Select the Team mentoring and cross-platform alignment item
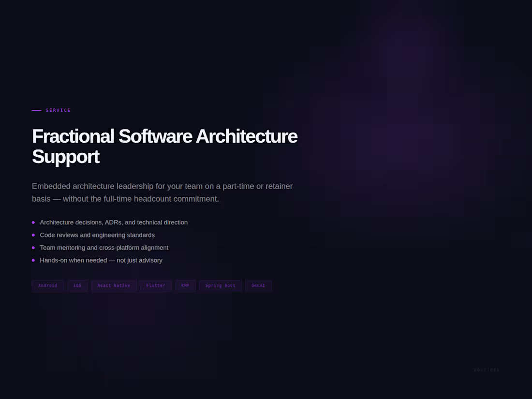 (104, 248)
